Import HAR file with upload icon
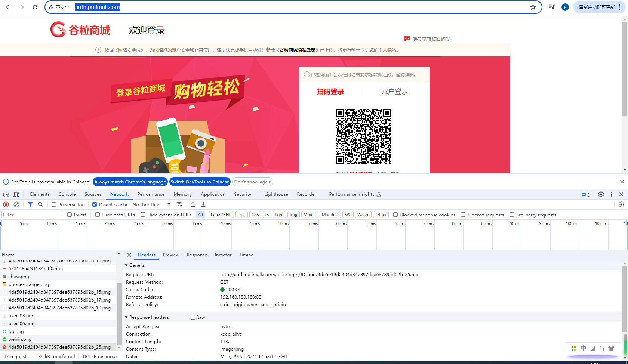 pos(193,204)
